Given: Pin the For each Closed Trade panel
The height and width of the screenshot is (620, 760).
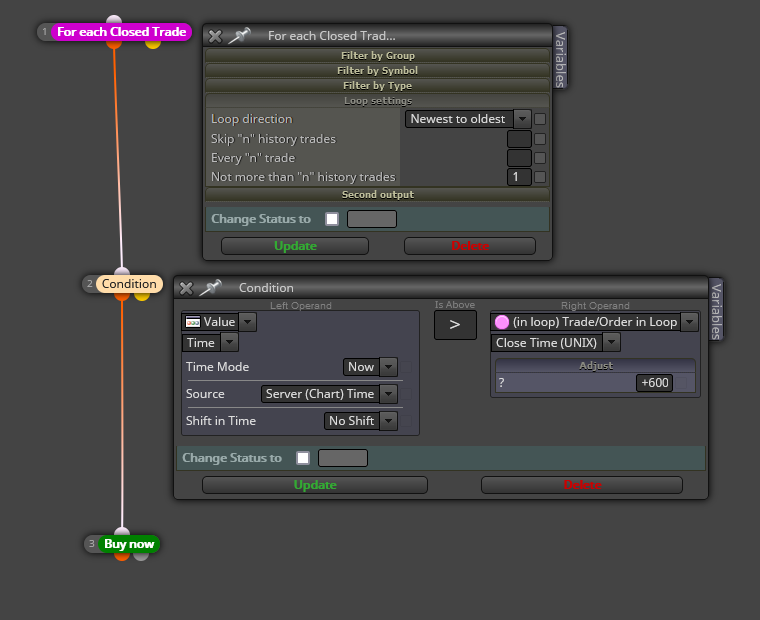Looking at the screenshot, I should tap(239, 35).
